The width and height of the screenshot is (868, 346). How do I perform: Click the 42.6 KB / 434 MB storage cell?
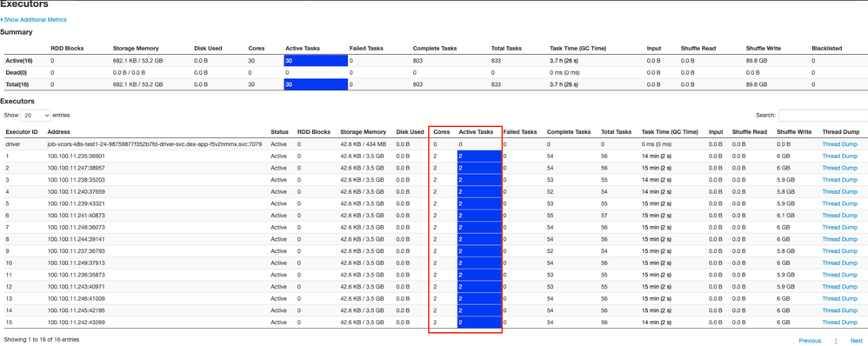tap(363, 144)
